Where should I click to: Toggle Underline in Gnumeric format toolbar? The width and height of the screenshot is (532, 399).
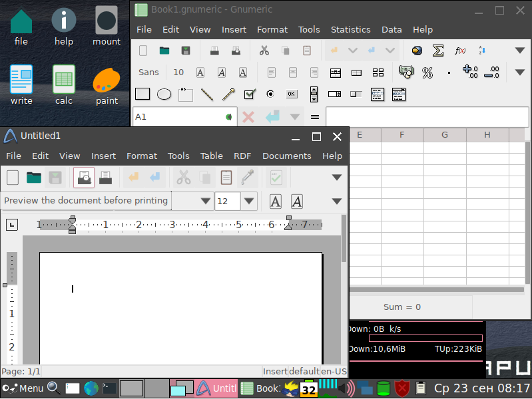tap(242, 72)
